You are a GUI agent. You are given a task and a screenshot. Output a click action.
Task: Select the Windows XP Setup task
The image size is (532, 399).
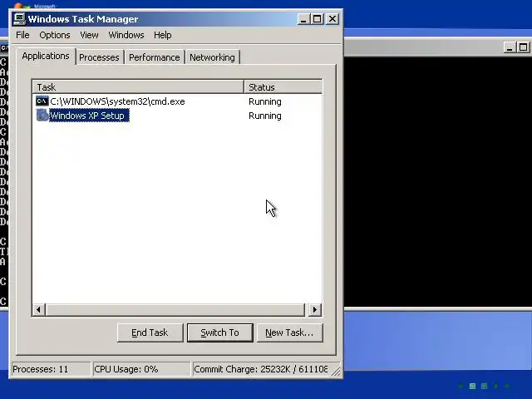click(87, 116)
